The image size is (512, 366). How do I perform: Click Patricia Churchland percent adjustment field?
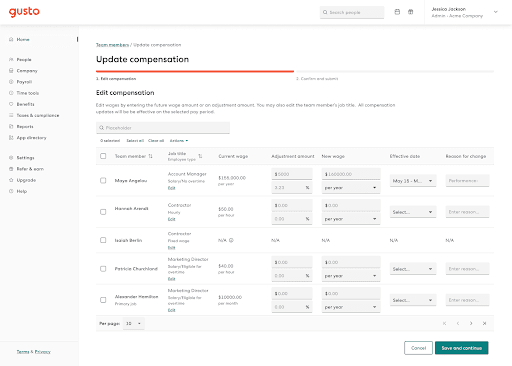(x=292, y=276)
